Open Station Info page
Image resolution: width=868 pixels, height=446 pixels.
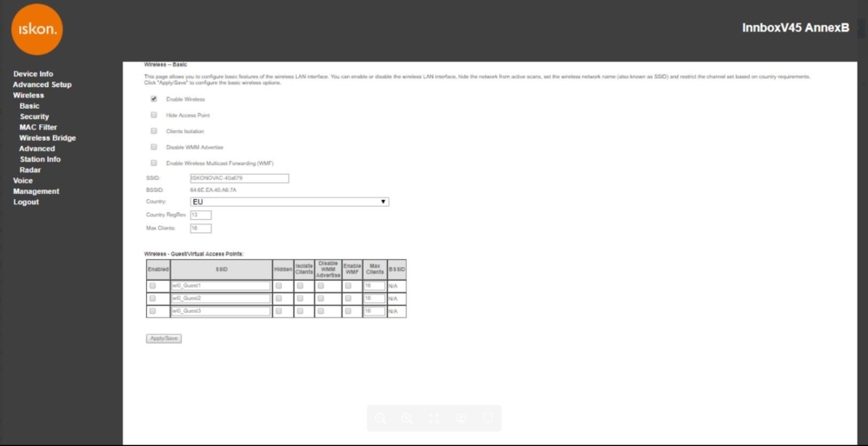tap(40, 159)
